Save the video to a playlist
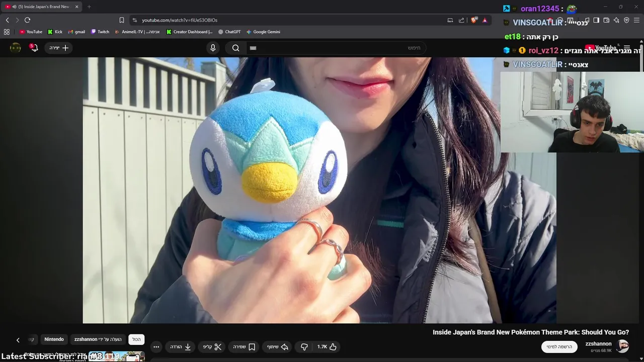The height and width of the screenshot is (362, 644). tap(244, 347)
